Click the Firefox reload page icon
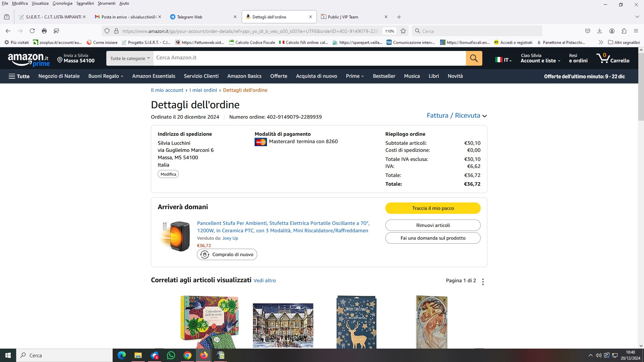This screenshot has width=644, height=362. coord(32,31)
